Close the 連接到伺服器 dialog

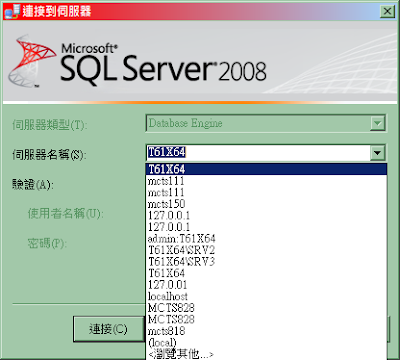(x=387, y=11)
